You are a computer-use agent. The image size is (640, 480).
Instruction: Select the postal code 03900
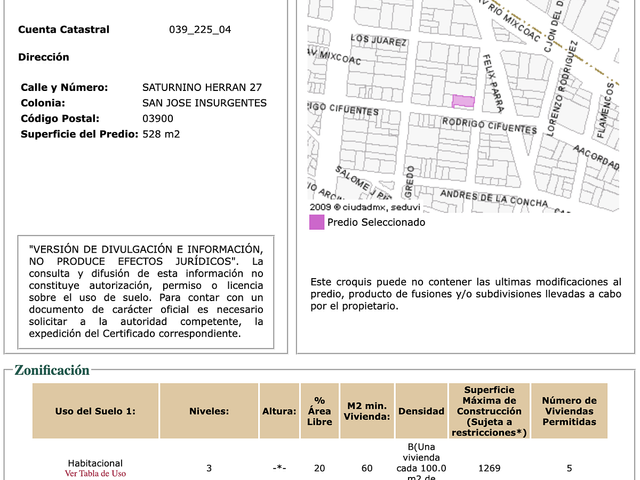tap(158, 118)
